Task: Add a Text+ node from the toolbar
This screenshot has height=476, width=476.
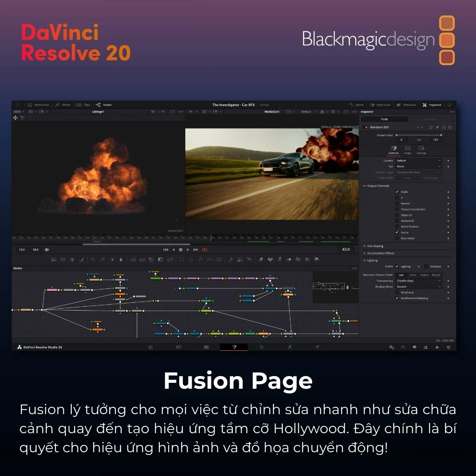Action: 72,259
